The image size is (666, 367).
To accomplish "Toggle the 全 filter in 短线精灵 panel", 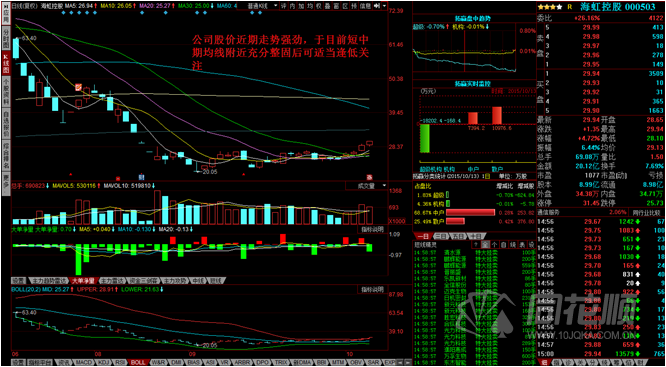I will [x=485, y=245].
